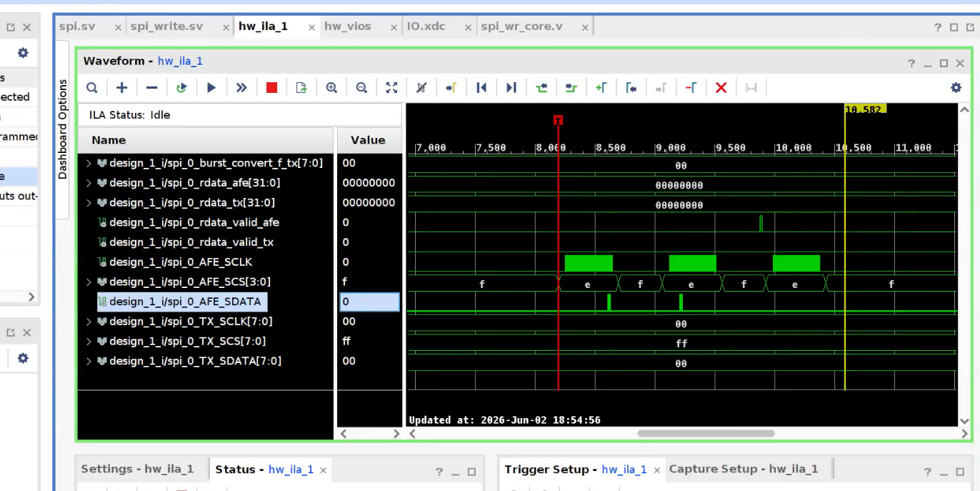The height and width of the screenshot is (491, 980).
Task: Stop trigger with red square
Action: (x=271, y=87)
